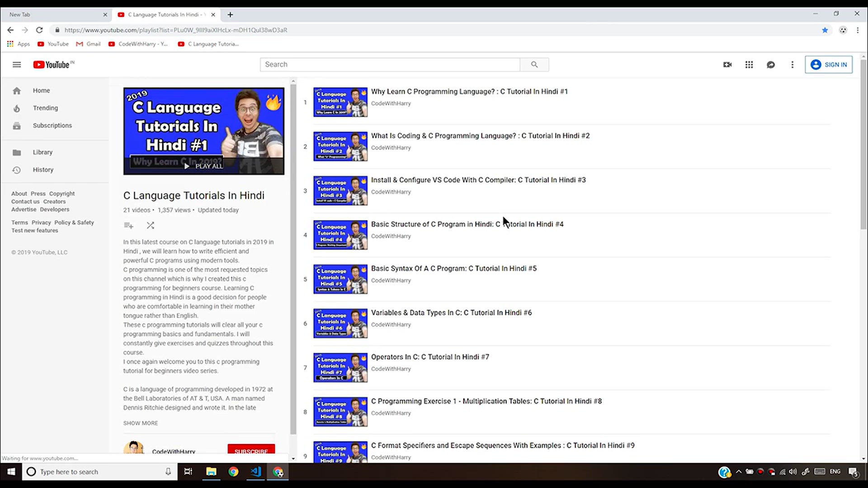Open the Windows Start menu

click(11, 472)
